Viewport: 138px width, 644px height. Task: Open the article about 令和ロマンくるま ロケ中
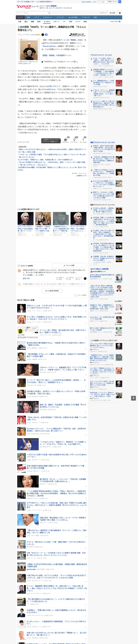pyautogui.click(x=57, y=307)
